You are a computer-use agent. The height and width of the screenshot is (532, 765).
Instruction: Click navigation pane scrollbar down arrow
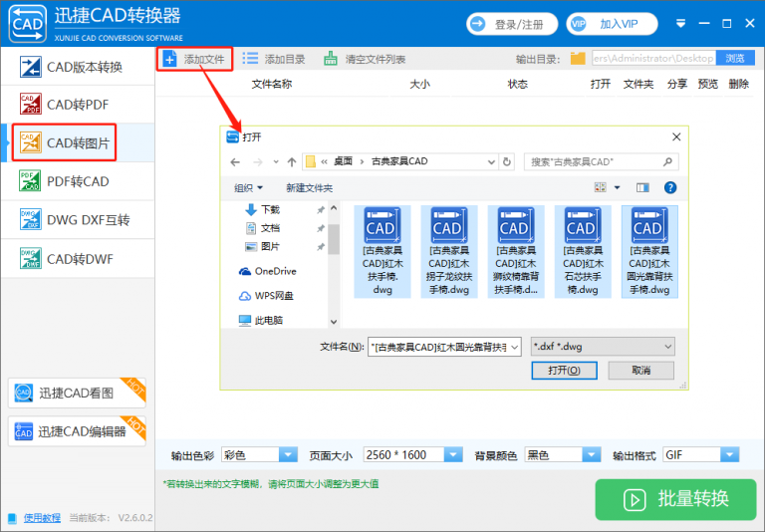(334, 322)
